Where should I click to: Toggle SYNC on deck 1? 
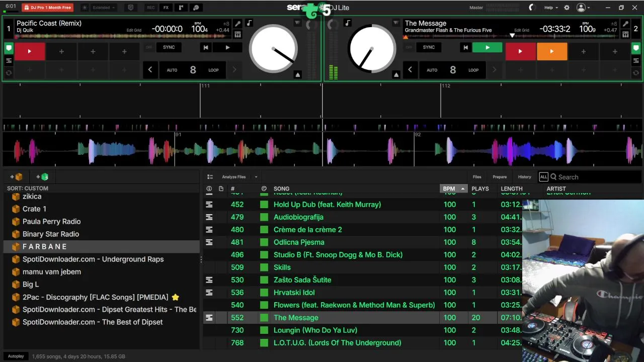point(169,47)
